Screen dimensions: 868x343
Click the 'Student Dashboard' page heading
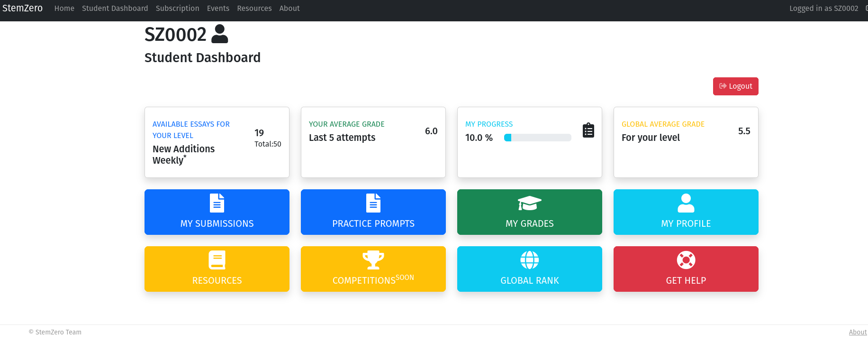tap(202, 58)
